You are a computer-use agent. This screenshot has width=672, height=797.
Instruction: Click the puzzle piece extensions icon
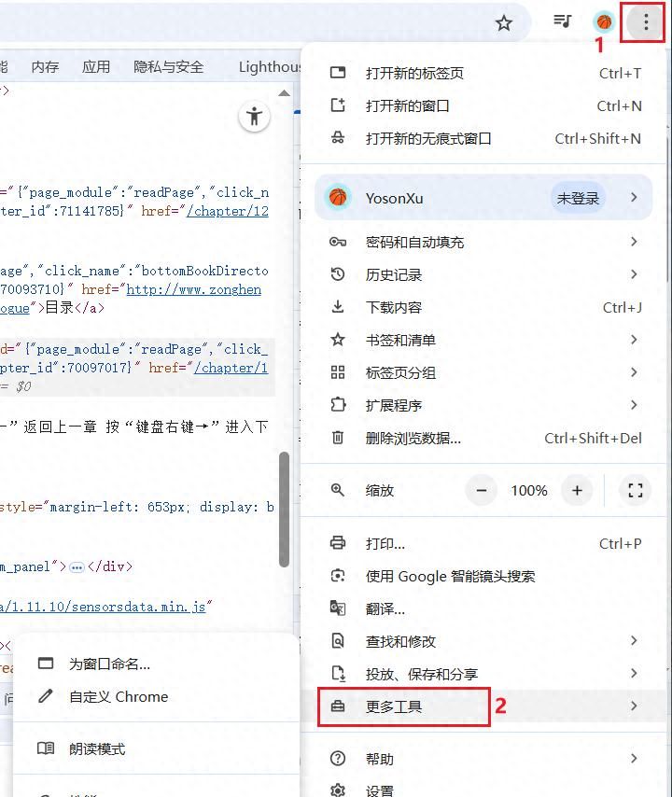tap(338, 405)
